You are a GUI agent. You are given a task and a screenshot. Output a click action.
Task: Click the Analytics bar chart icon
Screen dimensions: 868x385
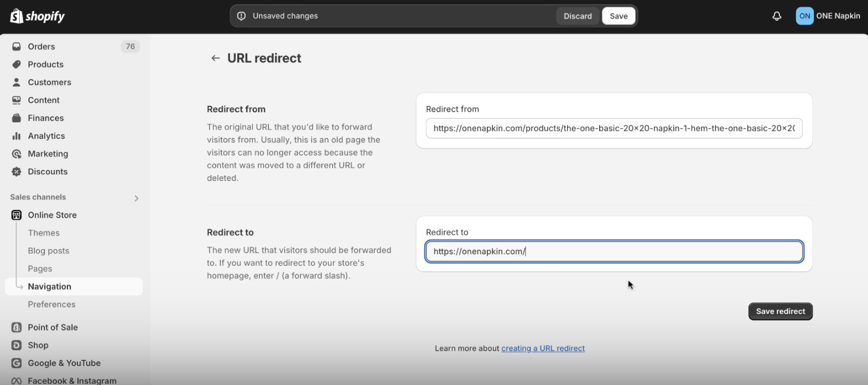17,136
